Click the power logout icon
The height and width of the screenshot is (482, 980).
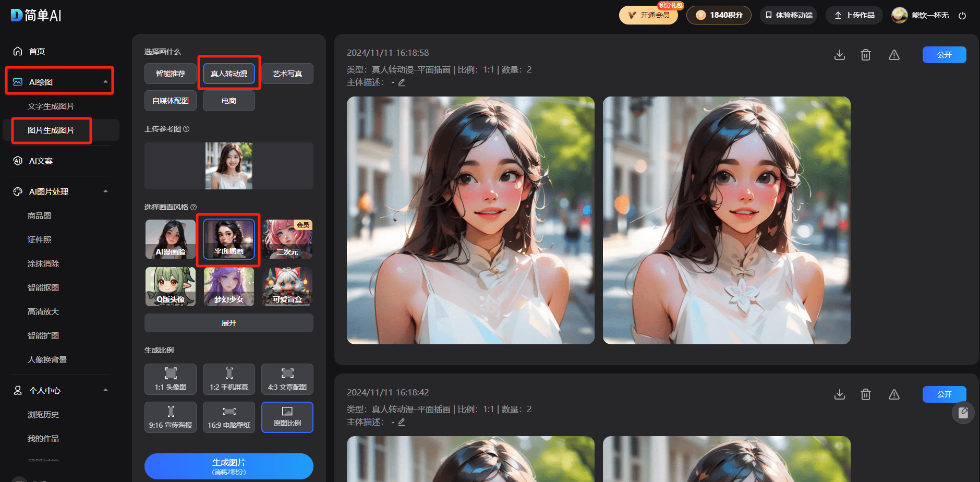(x=962, y=16)
